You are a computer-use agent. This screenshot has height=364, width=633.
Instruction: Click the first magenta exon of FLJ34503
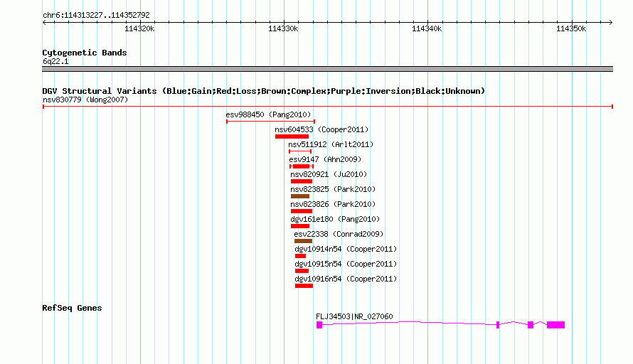click(x=319, y=325)
